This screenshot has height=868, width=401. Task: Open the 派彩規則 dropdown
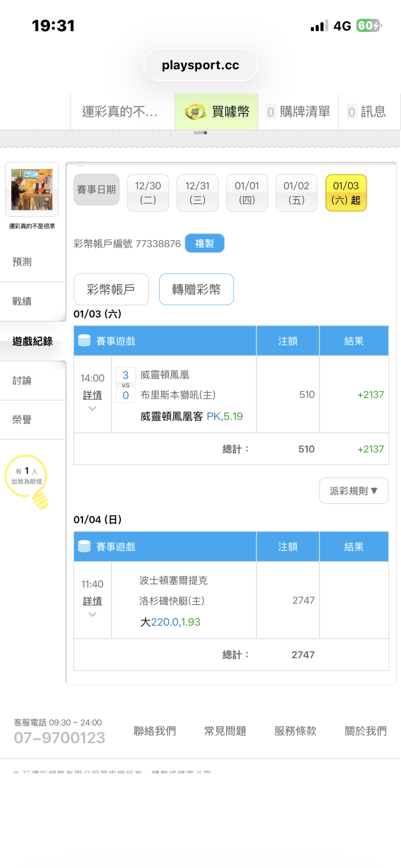353,491
